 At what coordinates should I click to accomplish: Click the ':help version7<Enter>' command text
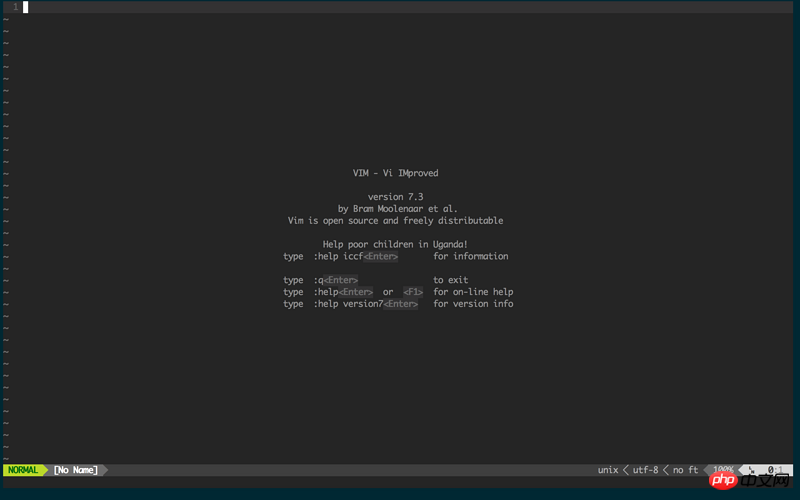click(365, 304)
